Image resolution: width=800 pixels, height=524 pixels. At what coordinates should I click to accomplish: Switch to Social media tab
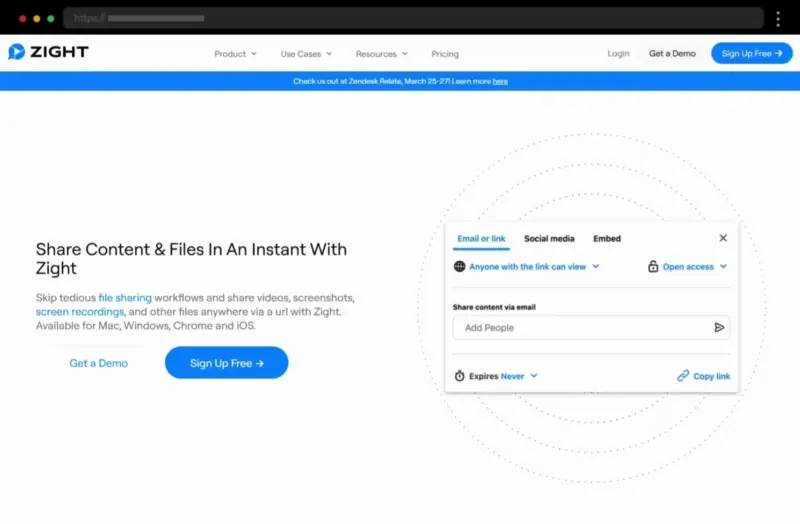click(549, 238)
